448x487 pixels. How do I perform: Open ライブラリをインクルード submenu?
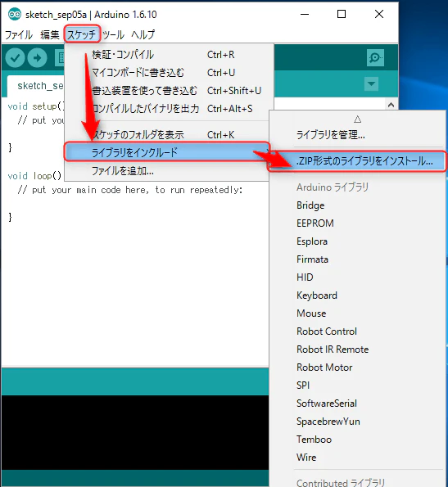point(167,152)
